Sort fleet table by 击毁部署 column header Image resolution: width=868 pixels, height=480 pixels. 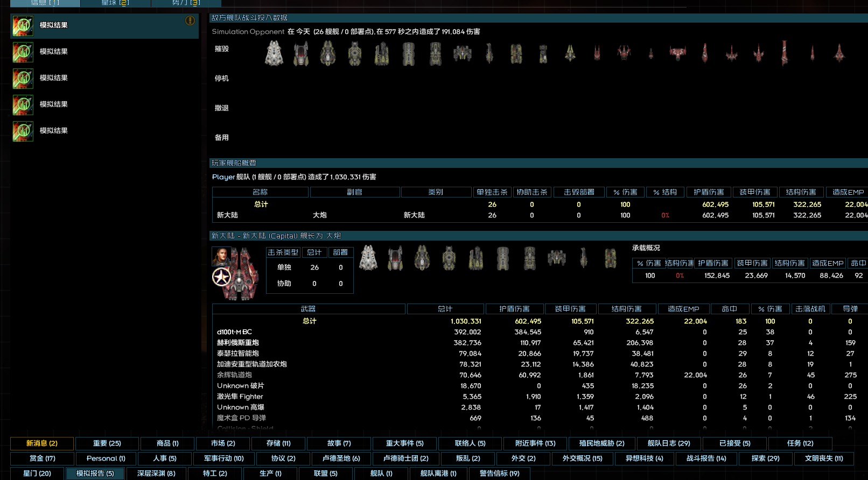click(x=579, y=192)
